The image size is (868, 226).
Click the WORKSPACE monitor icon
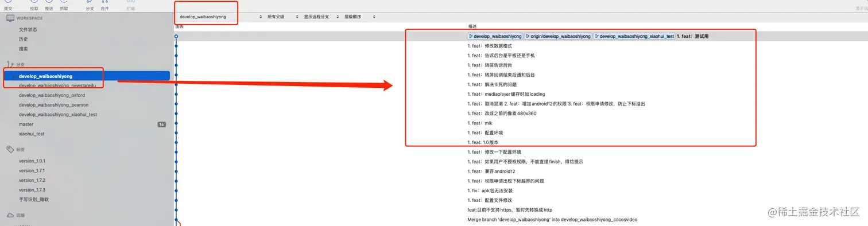pos(10,18)
